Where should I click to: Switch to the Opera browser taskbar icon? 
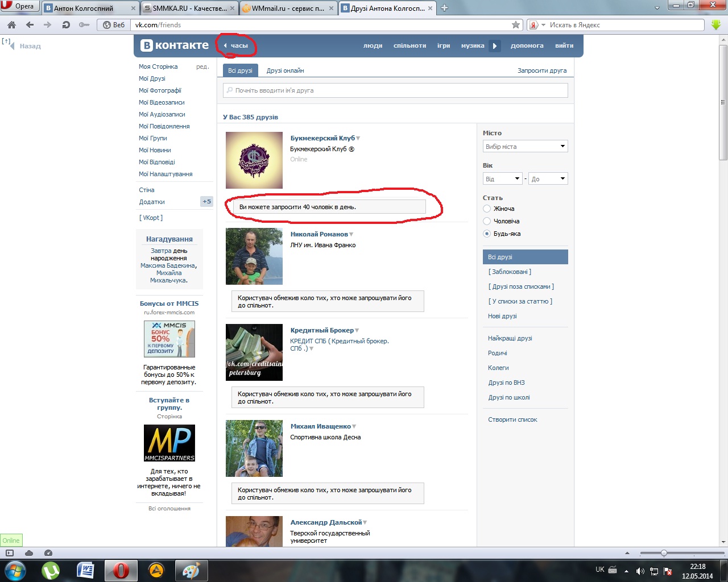(x=121, y=570)
